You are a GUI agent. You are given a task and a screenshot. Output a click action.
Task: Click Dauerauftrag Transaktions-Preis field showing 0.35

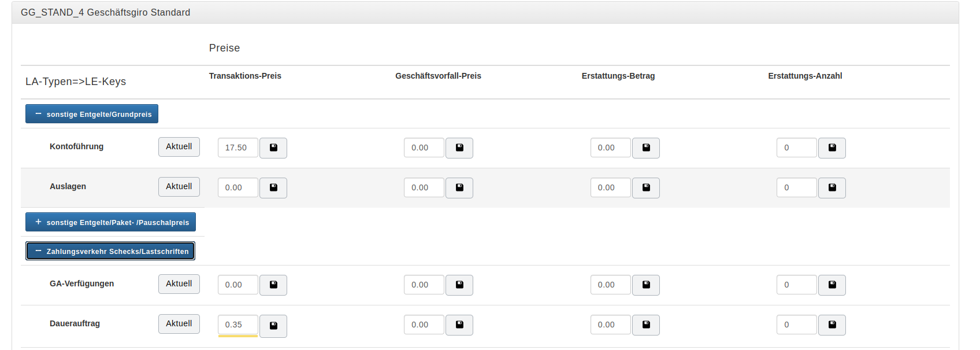(x=237, y=325)
